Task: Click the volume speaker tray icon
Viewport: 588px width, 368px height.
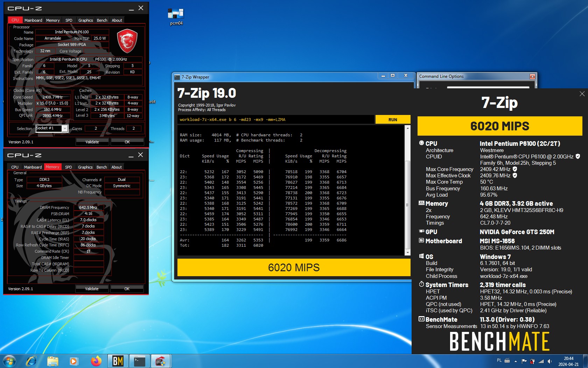Action: [x=549, y=361]
